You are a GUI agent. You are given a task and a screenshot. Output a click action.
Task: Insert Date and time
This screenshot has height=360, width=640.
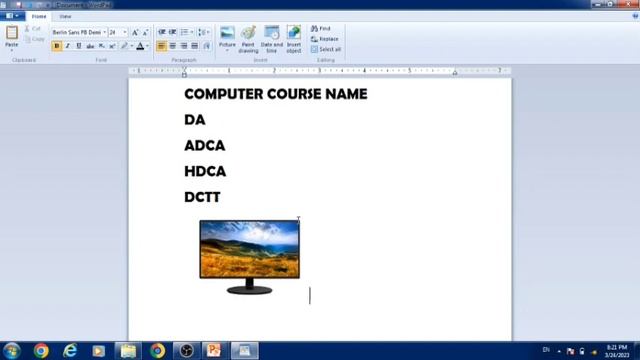click(271, 39)
